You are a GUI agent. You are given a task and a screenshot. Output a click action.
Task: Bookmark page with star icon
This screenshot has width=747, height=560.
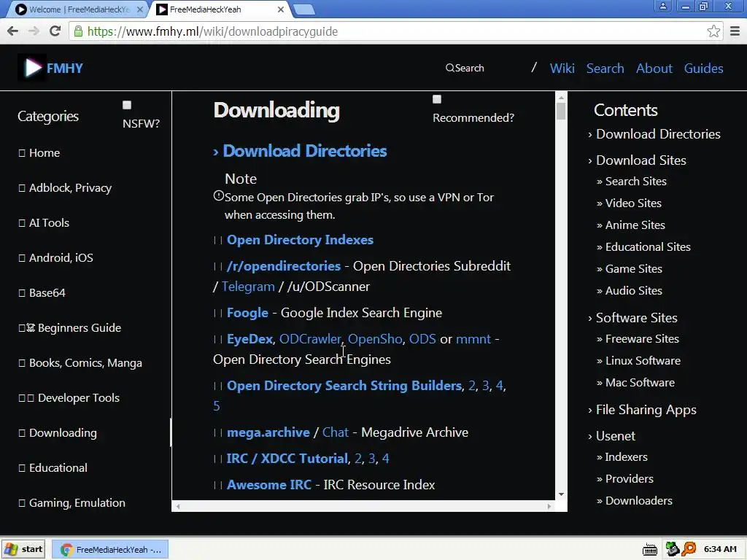(713, 31)
